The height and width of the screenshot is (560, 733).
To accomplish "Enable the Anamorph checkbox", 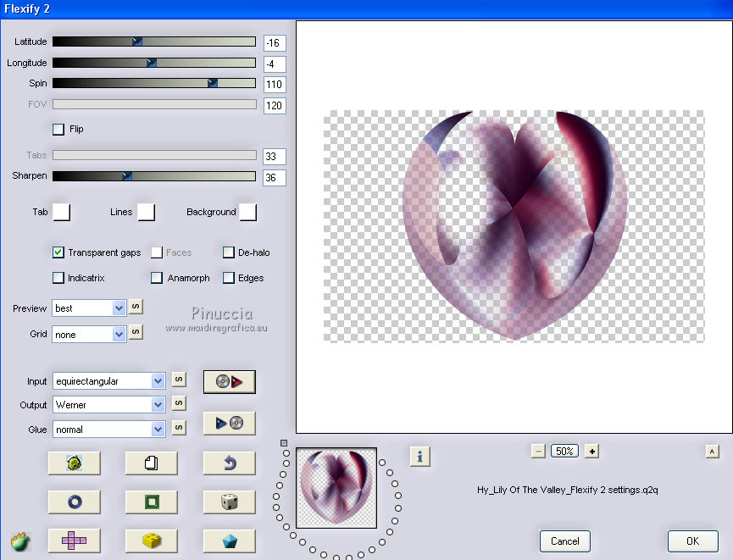I will (157, 278).
